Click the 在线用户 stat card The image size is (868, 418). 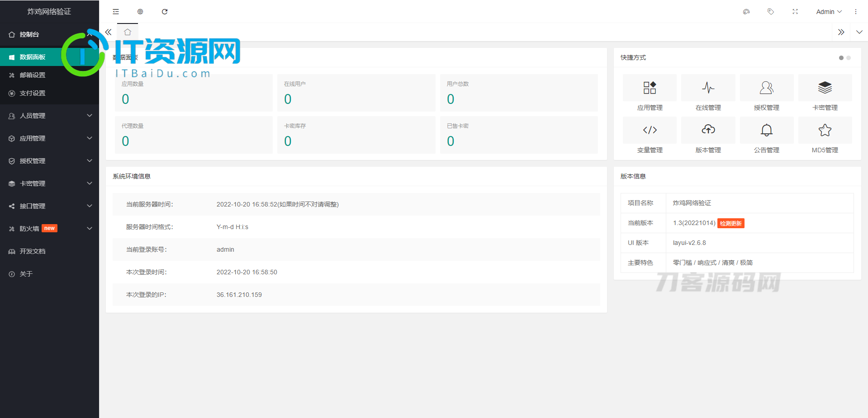(356, 93)
